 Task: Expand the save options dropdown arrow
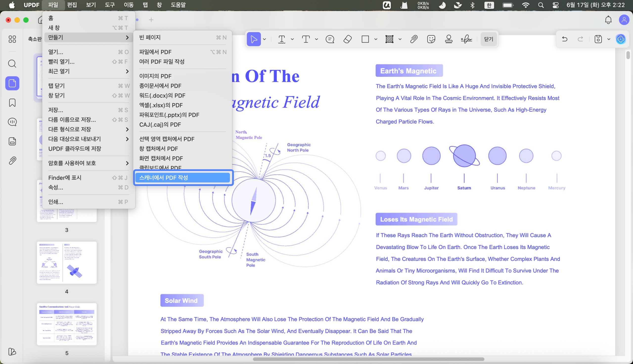click(x=609, y=39)
